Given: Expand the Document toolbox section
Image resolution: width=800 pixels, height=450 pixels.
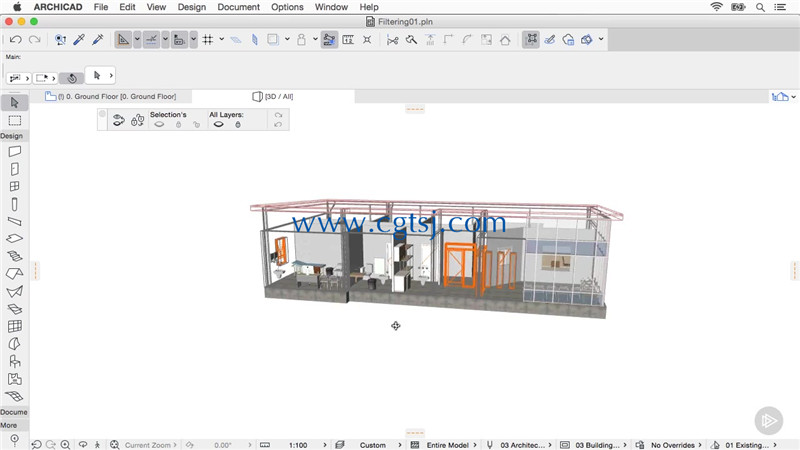Looking at the screenshot, I should [x=14, y=412].
